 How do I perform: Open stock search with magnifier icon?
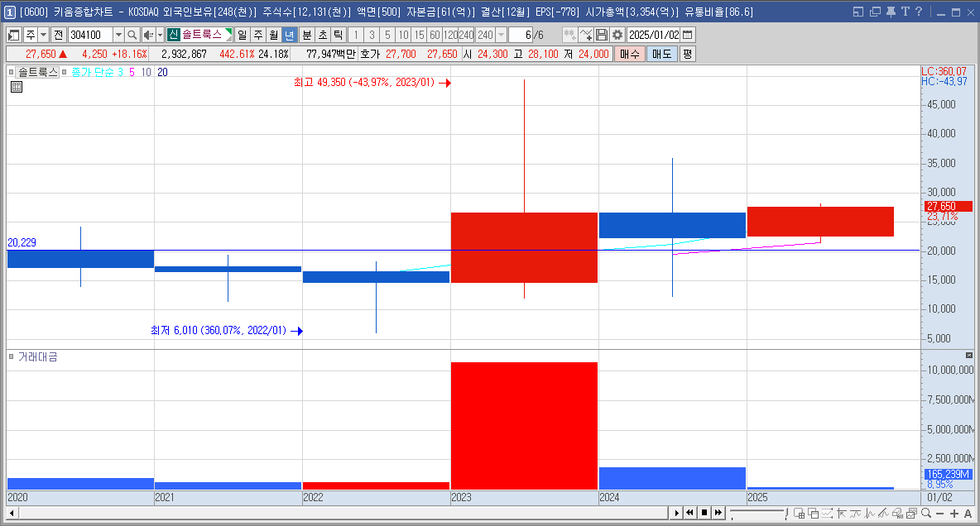click(x=132, y=35)
